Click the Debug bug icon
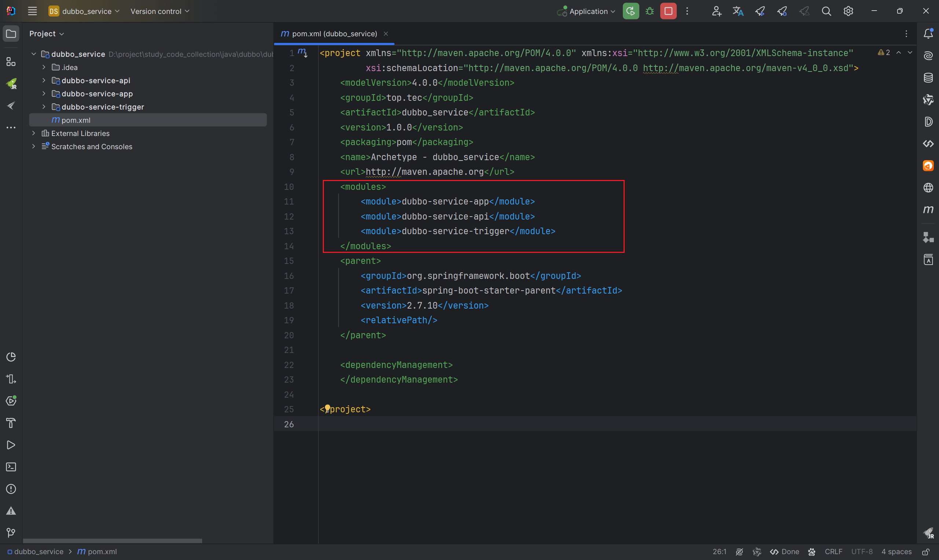 coord(649,11)
